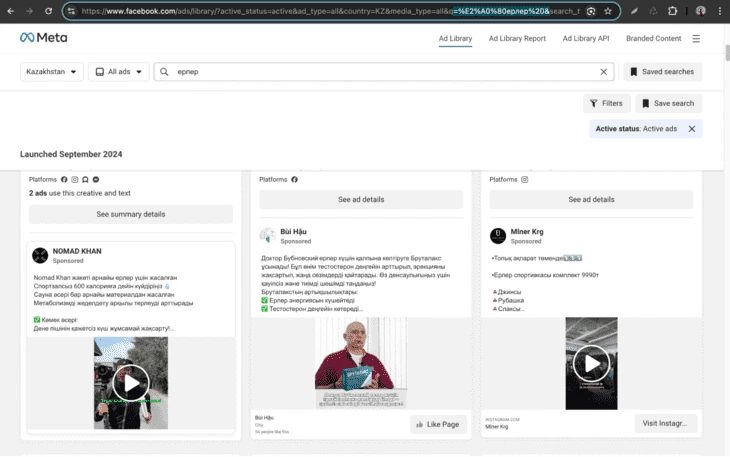The width and height of the screenshot is (730, 457).
Task: Open site information icon in address bar
Action: [71, 11]
